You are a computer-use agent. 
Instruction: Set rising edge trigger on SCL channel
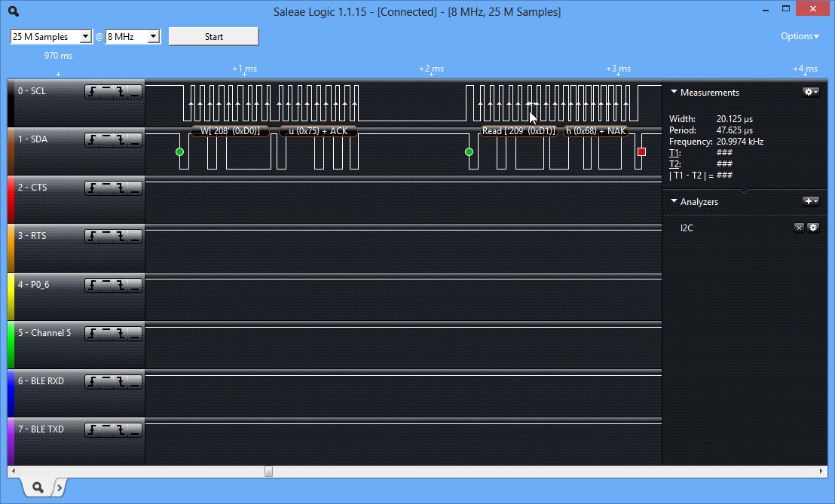92,92
